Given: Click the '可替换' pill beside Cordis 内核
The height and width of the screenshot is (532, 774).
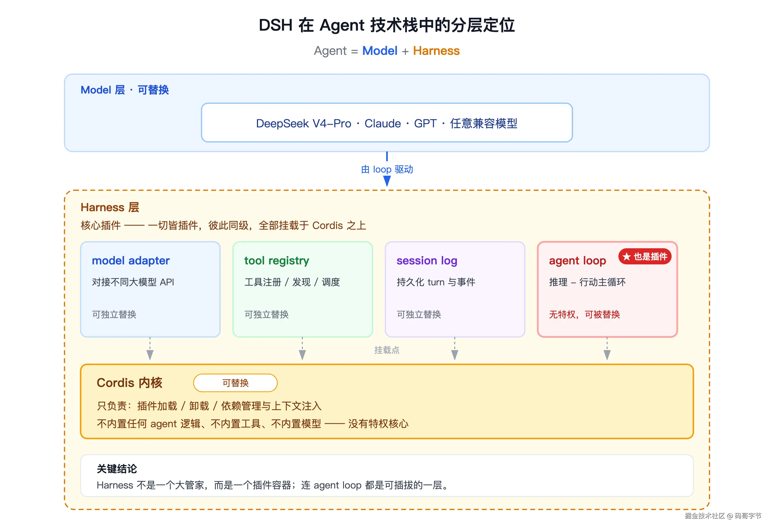Looking at the screenshot, I should pyautogui.click(x=235, y=383).
